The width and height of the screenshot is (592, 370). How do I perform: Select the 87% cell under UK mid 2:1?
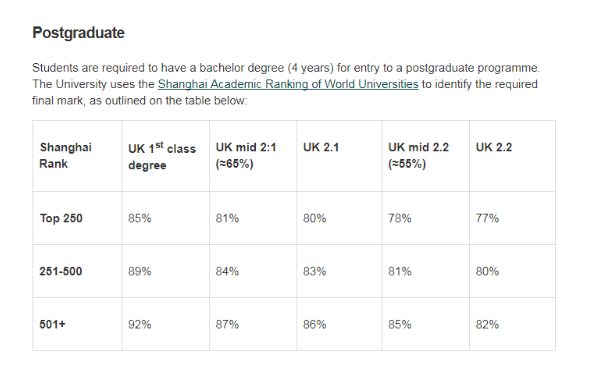tap(227, 324)
